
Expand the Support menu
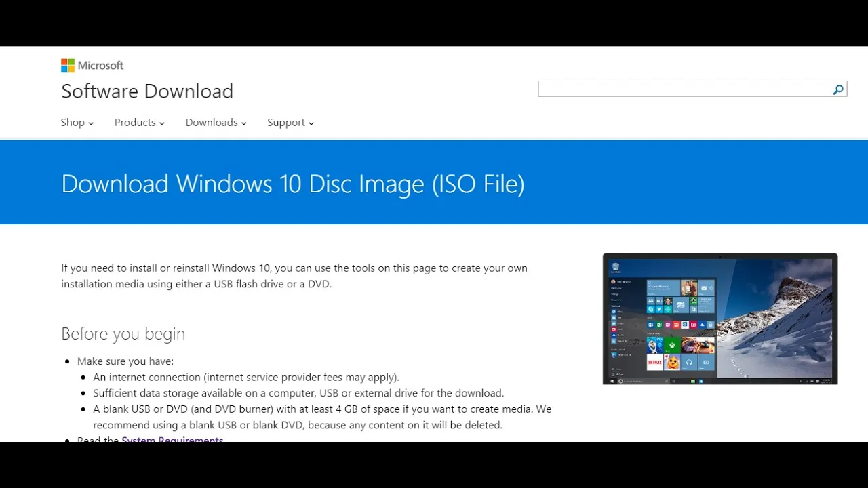(291, 123)
